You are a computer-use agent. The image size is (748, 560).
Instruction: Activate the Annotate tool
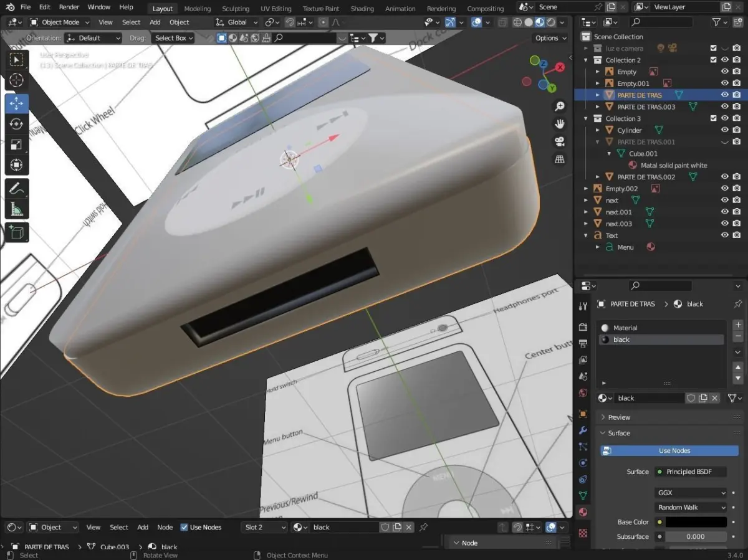click(x=17, y=188)
